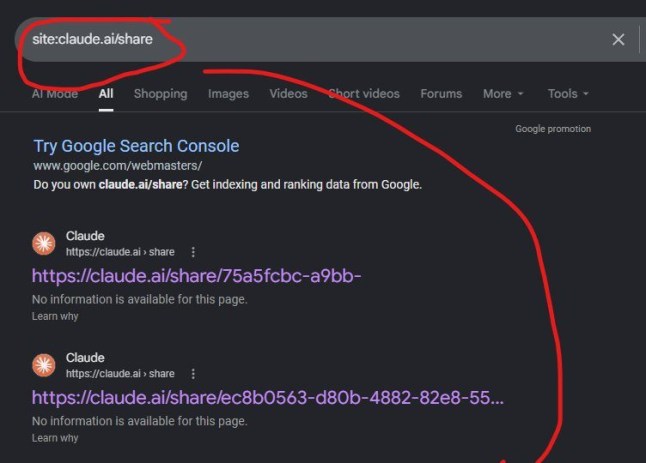The height and width of the screenshot is (463, 646).
Task: Click the Google promotion label
Action: [553, 129]
